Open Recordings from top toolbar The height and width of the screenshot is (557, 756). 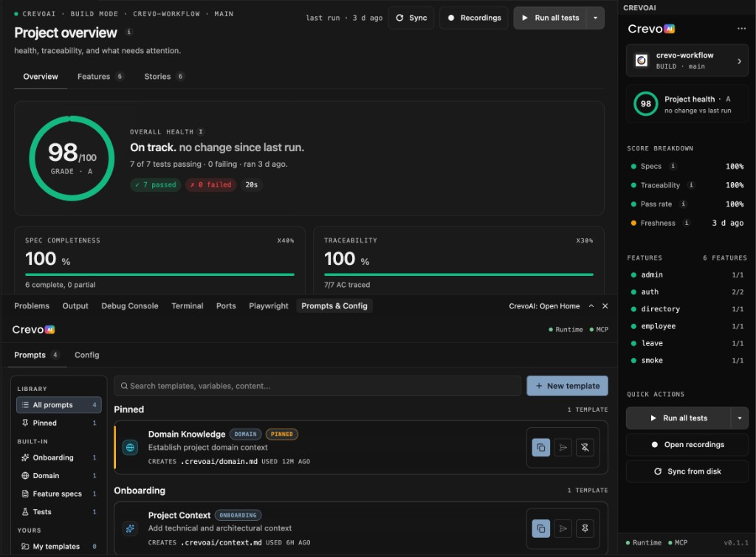pos(474,18)
